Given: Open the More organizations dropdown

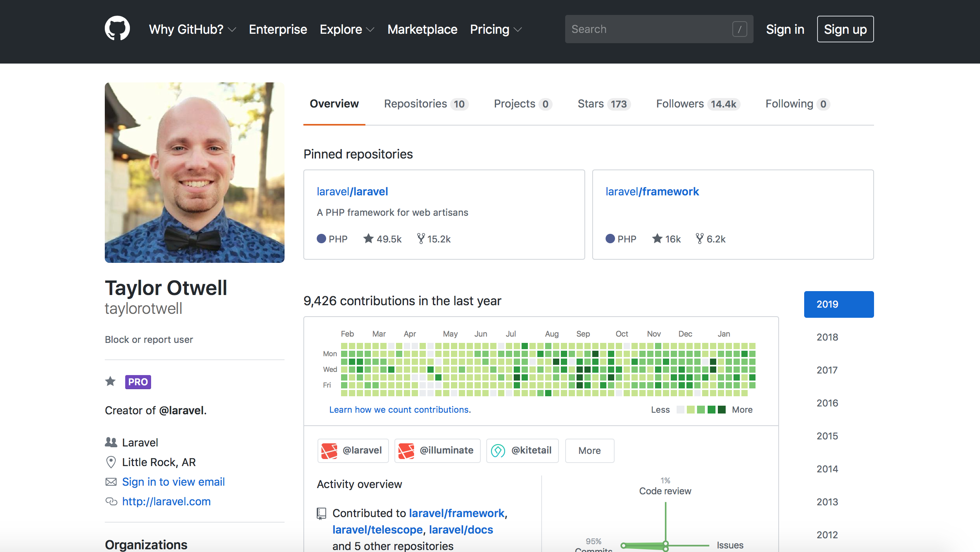Looking at the screenshot, I should click(x=589, y=450).
